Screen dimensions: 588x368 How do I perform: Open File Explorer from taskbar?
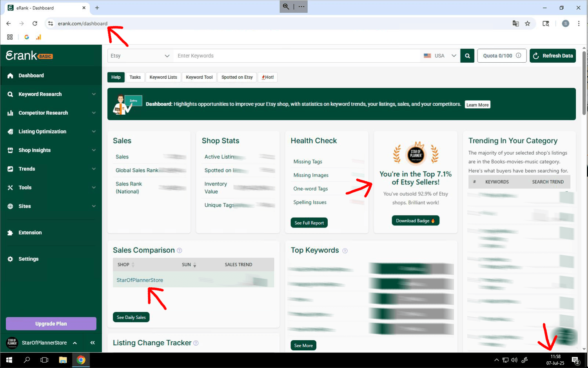63,360
